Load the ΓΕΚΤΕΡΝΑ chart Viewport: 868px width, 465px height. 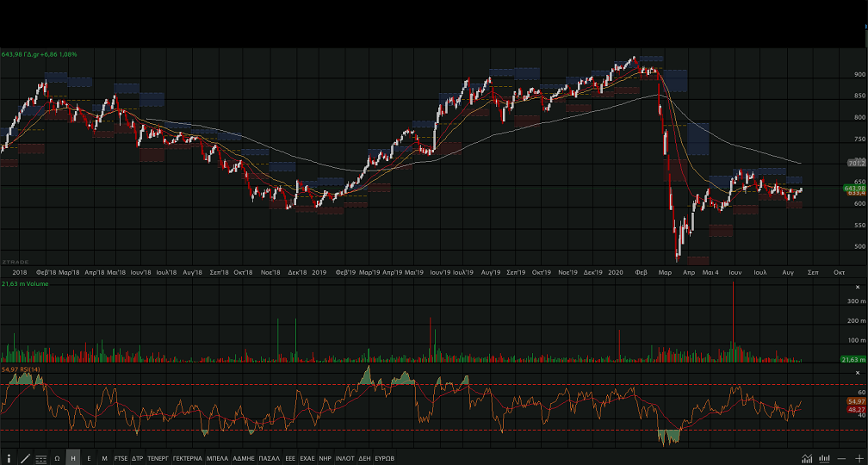click(x=187, y=458)
